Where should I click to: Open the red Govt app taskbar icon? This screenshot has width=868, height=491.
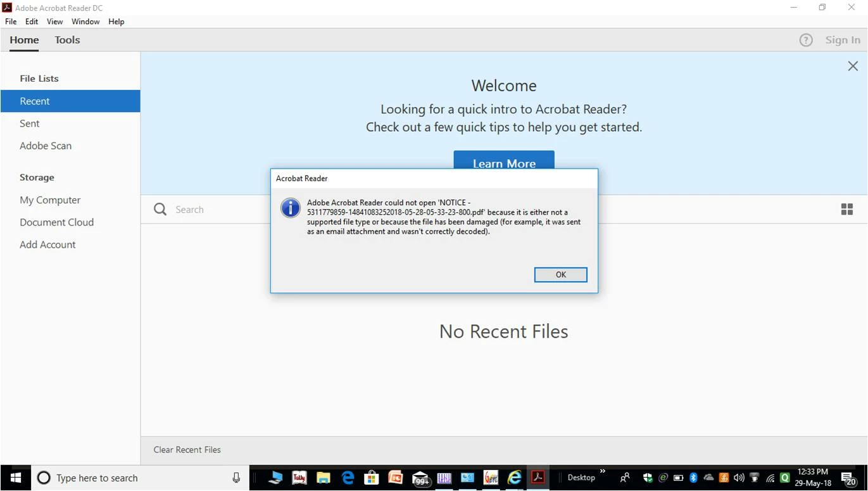pos(491,478)
